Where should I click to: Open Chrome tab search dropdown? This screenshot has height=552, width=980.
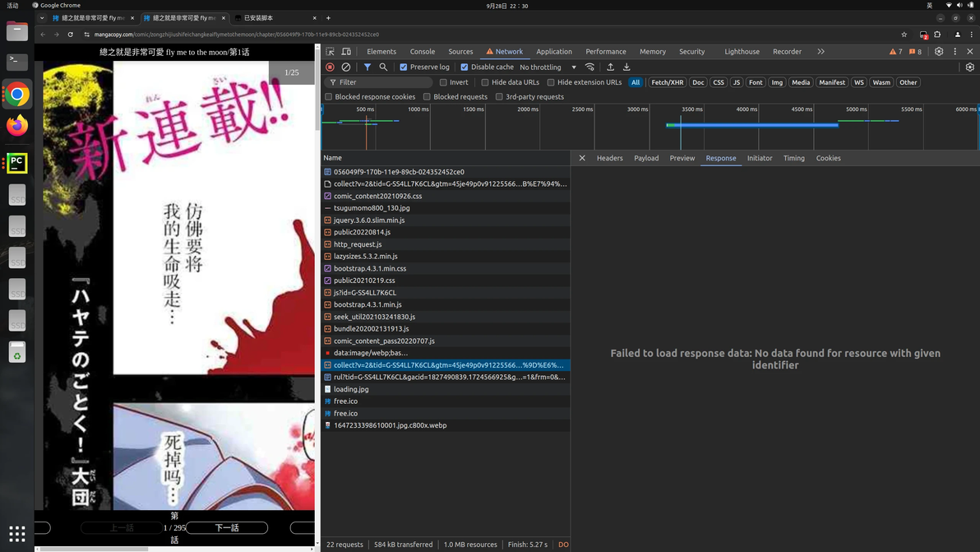pyautogui.click(x=42, y=18)
